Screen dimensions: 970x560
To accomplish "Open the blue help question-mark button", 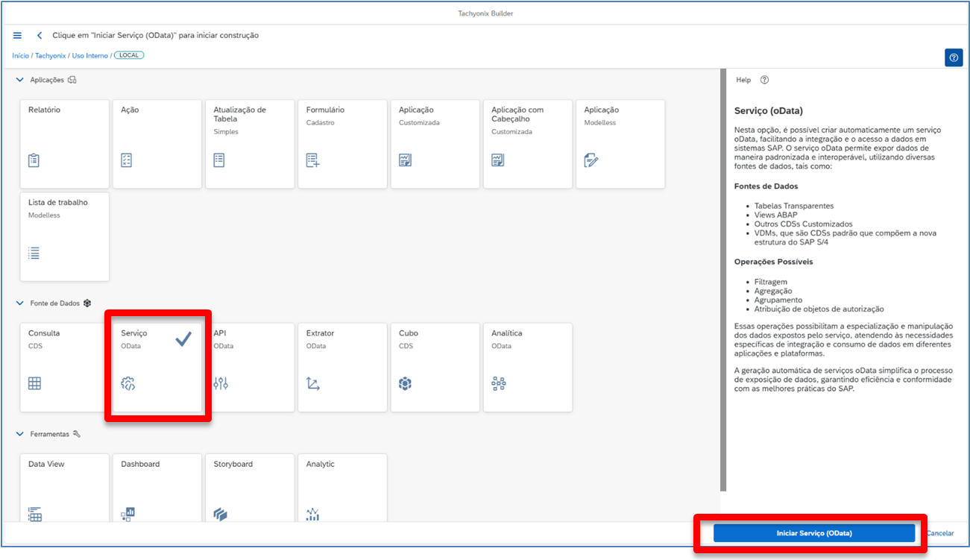I will click(954, 58).
